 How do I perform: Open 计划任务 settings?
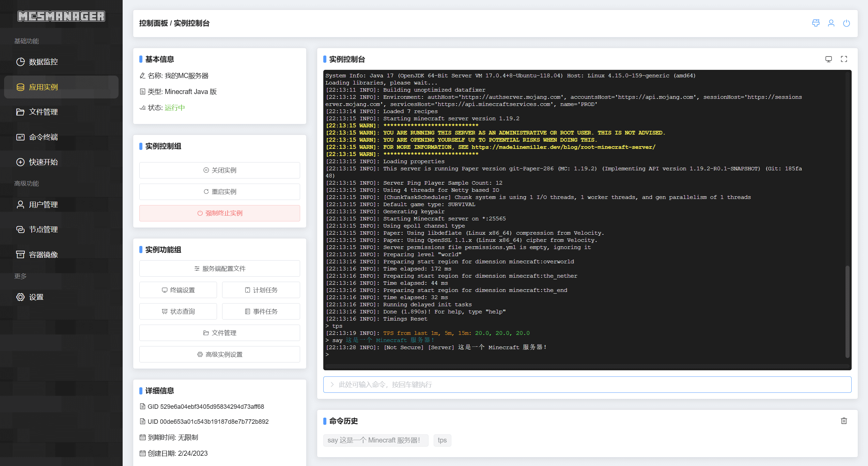261,290
